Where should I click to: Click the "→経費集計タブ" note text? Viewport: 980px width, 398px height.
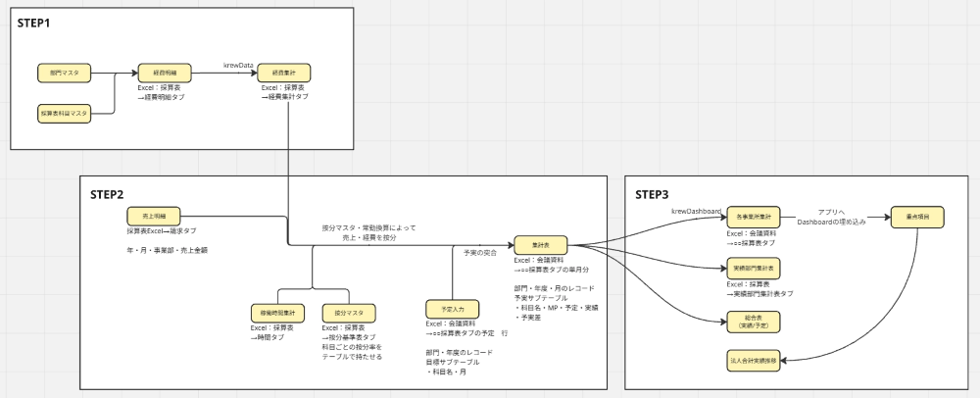pos(285,97)
